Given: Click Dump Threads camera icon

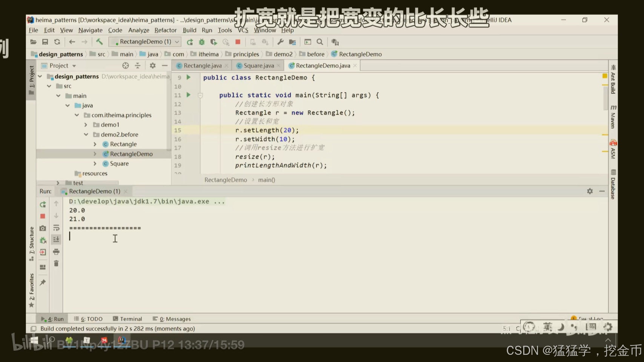Looking at the screenshot, I should click(43, 228).
